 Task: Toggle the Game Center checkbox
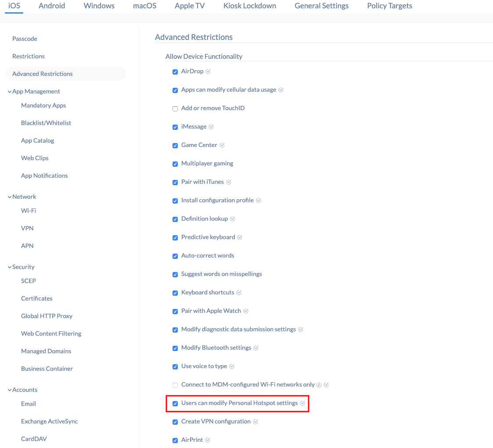click(175, 146)
